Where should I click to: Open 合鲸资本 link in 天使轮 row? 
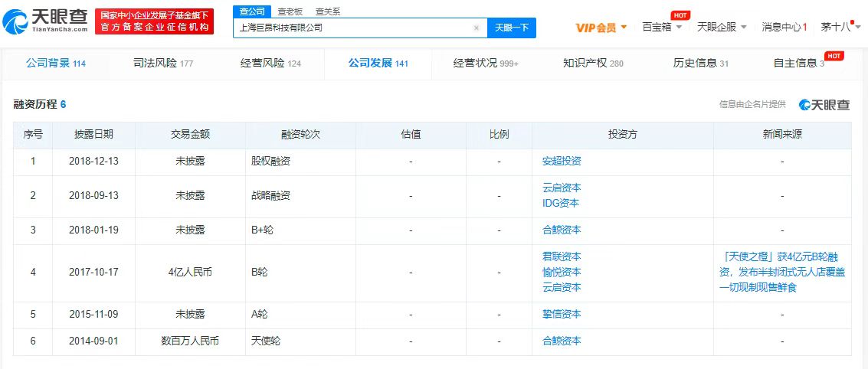tap(562, 341)
